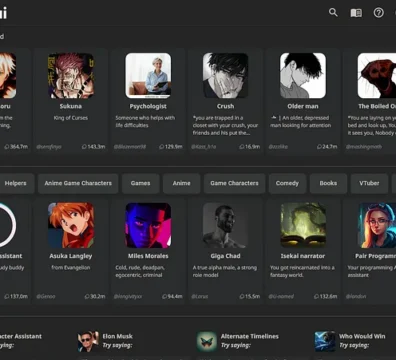
Task: Click 'Someone who helps with life difficulties' text
Action: coord(145,122)
